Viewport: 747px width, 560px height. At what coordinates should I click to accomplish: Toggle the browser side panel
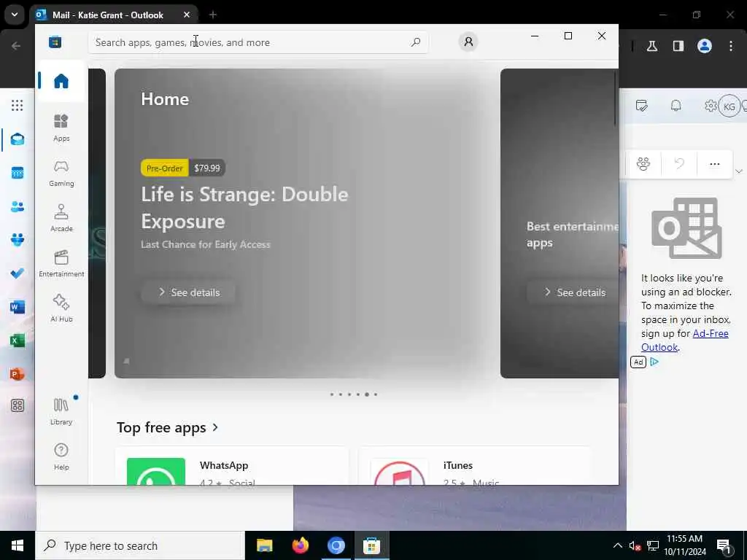678,46
